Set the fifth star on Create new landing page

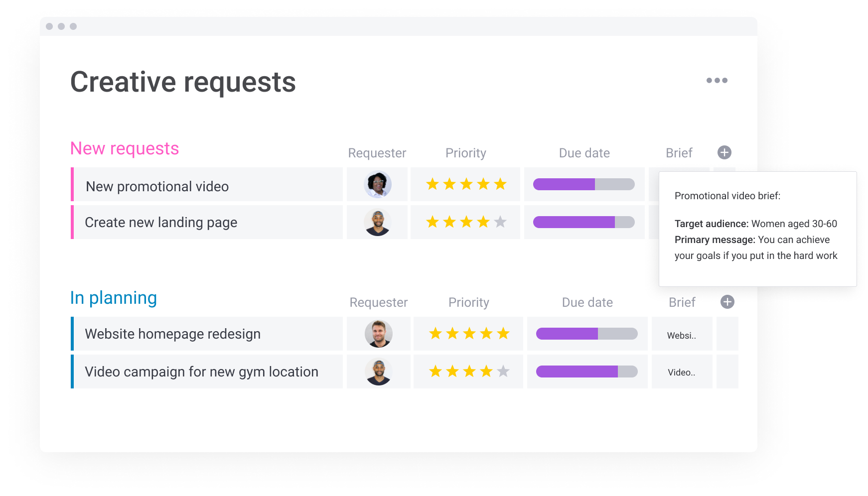pyautogui.click(x=500, y=222)
